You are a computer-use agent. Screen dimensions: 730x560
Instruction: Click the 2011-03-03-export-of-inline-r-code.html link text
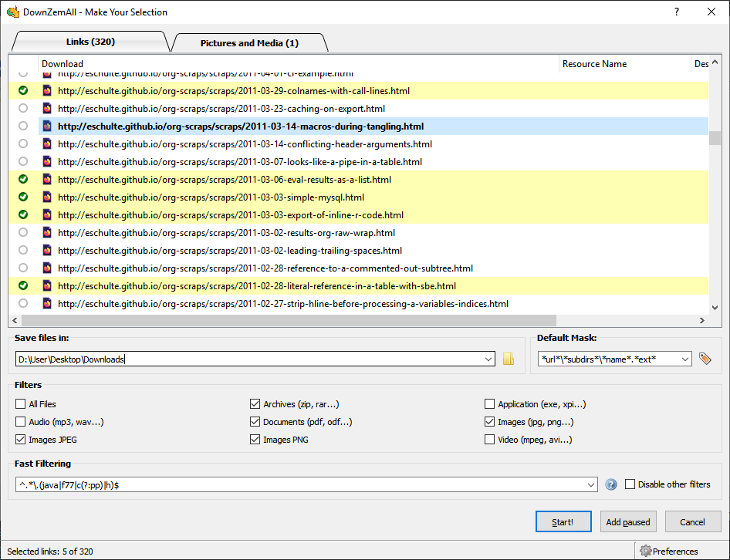click(x=231, y=214)
